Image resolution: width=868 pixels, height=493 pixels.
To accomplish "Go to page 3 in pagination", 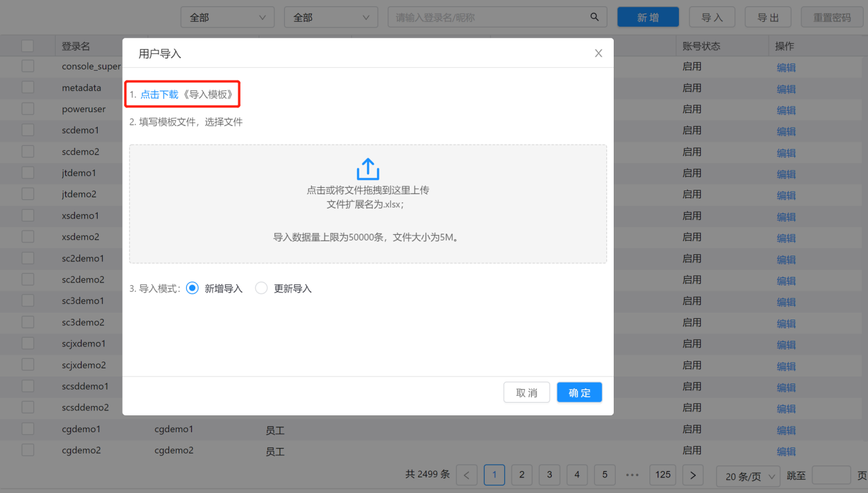I will coord(549,475).
